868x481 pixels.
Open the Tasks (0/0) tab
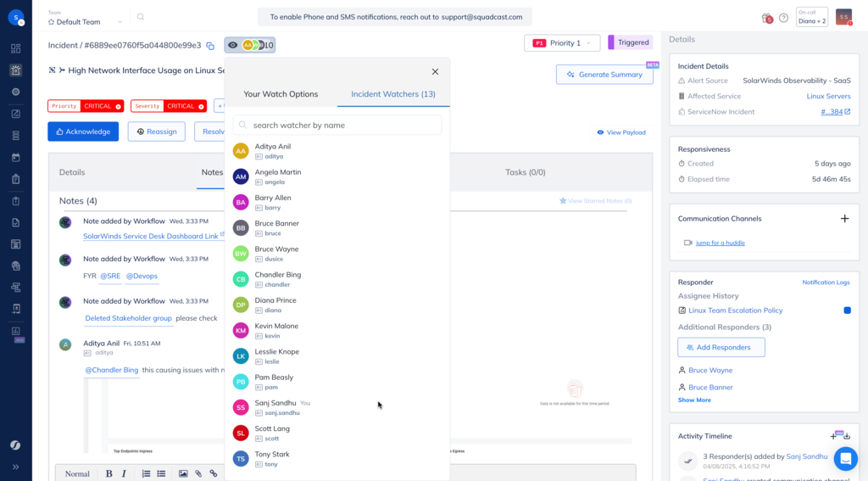click(526, 172)
